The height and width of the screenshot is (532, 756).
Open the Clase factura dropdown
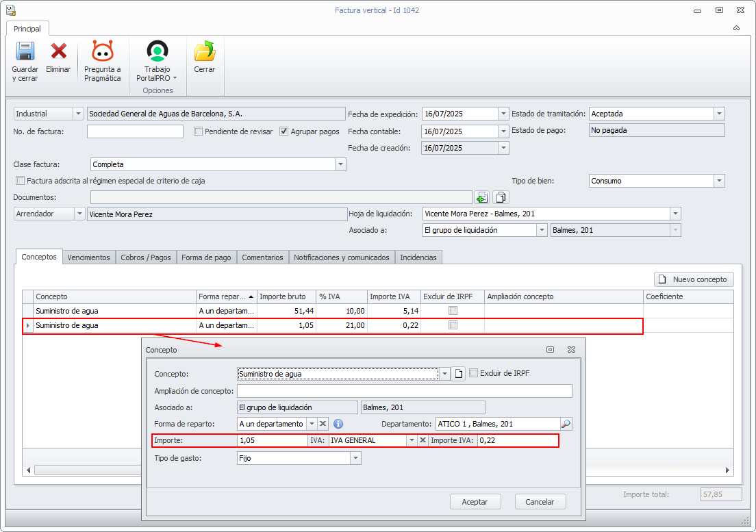pyautogui.click(x=340, y=164)
